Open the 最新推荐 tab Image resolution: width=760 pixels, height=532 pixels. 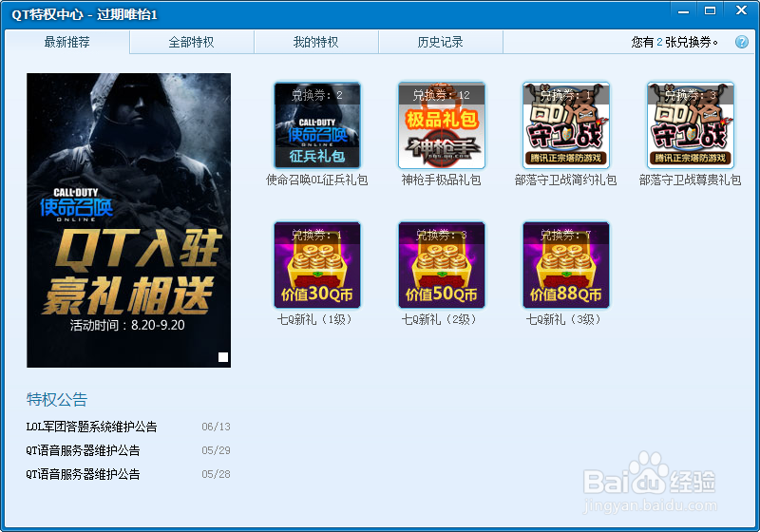(66, 42)
